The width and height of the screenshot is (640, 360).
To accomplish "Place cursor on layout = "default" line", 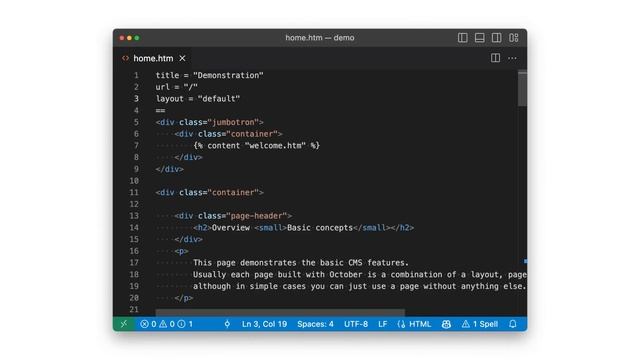I will click(198, 99).
